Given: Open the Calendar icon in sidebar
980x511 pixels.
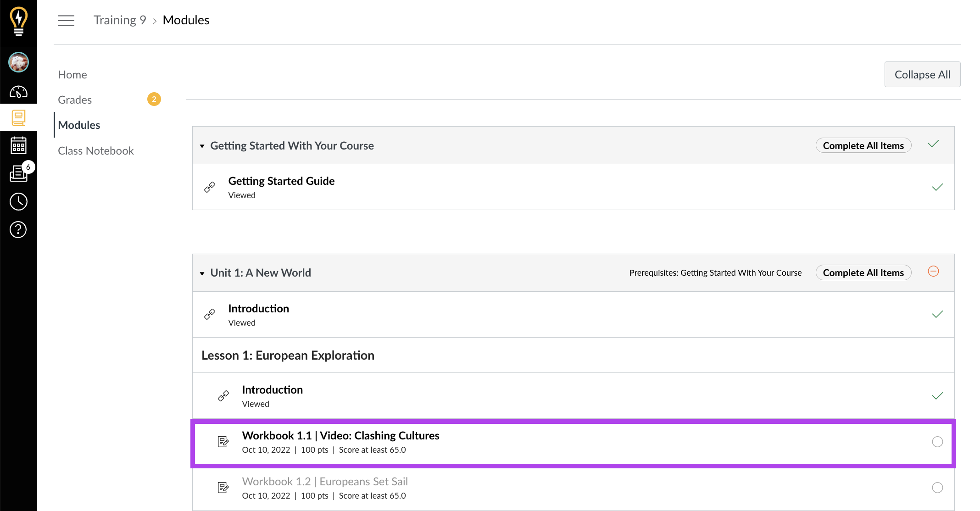Looking at the screenshot, I should (x=18, y=145).
